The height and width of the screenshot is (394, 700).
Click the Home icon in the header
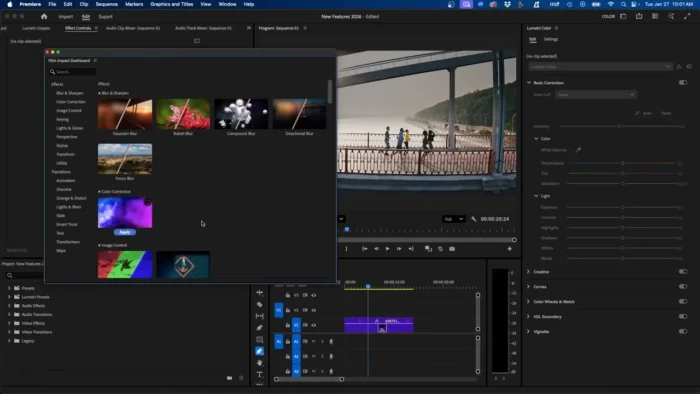[x=44, y=17]
